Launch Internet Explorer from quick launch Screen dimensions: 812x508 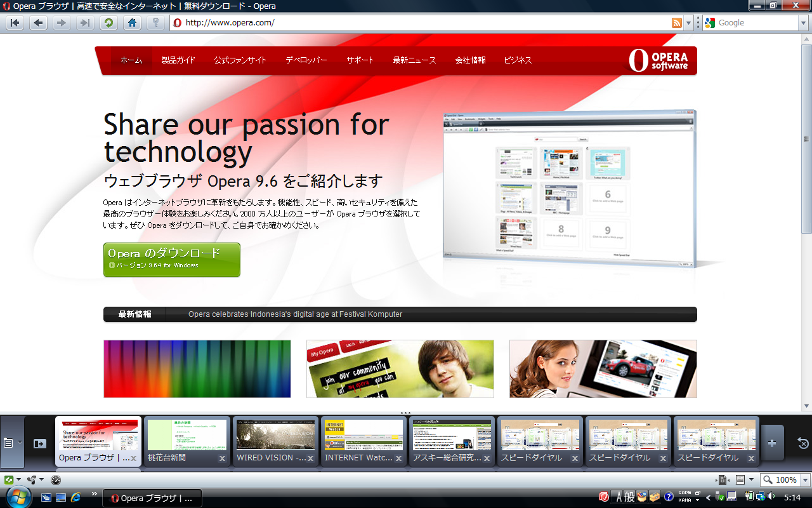(76, 497)
